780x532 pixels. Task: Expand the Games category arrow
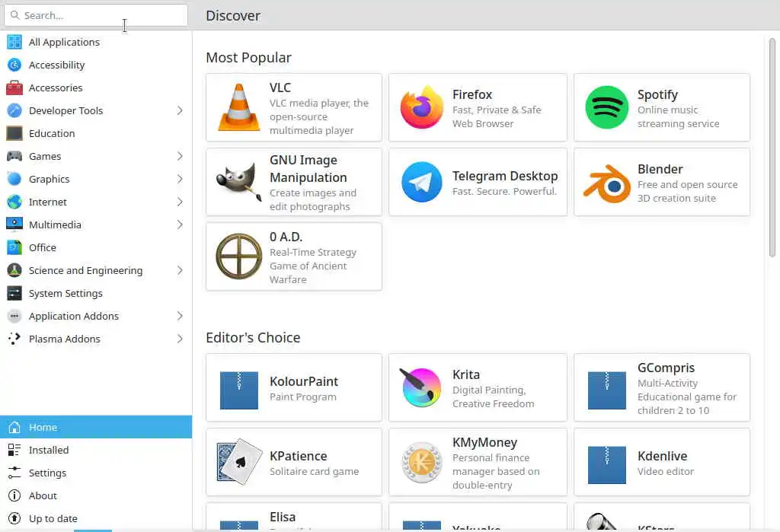180,156
